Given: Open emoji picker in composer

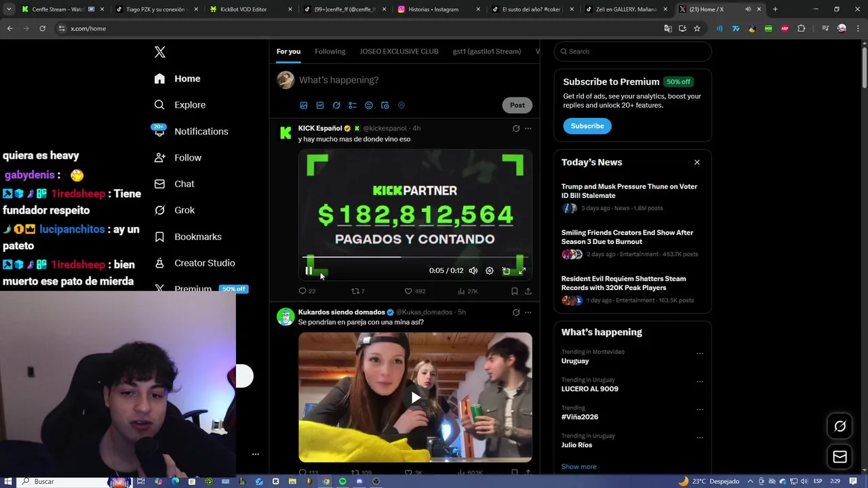Looking at the screenshot, I should [369, 105].
